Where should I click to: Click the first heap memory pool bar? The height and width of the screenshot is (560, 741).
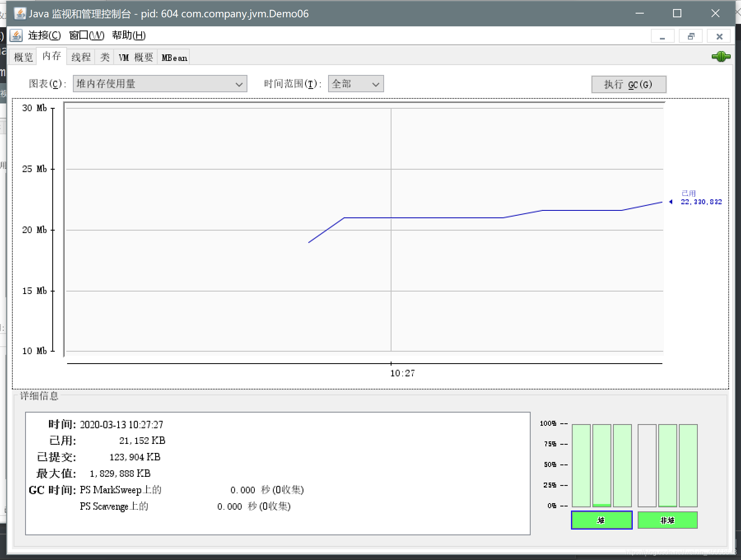click(x=581, y=465)
